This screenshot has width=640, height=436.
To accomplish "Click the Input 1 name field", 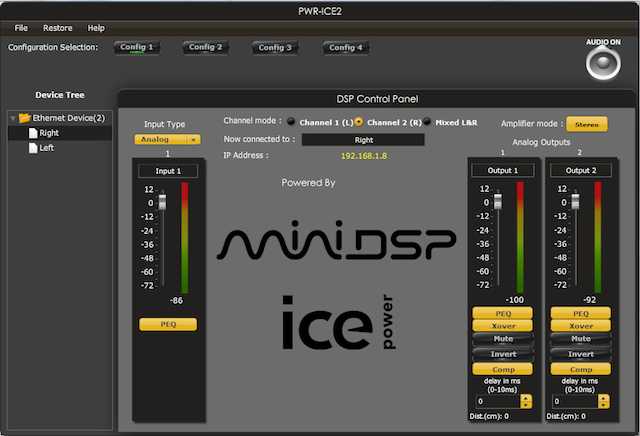I will point(168,171).
